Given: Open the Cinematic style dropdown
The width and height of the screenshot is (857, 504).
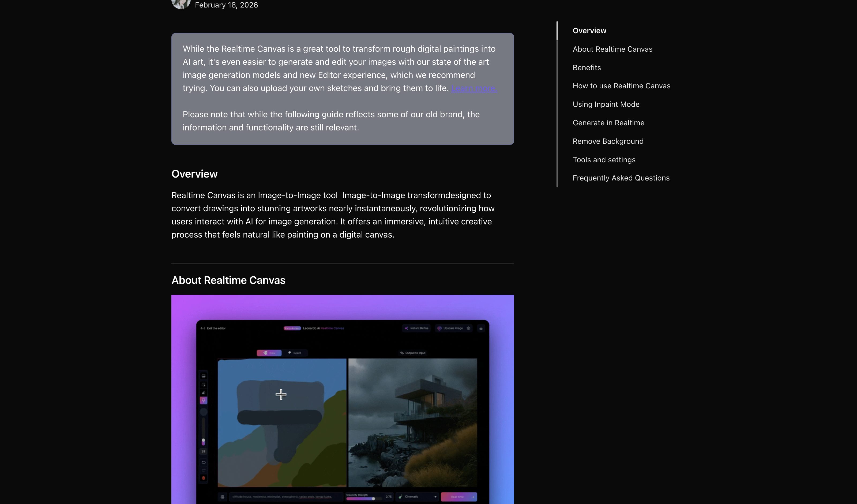Looking at the screenshot, I should tap(417, 497).
